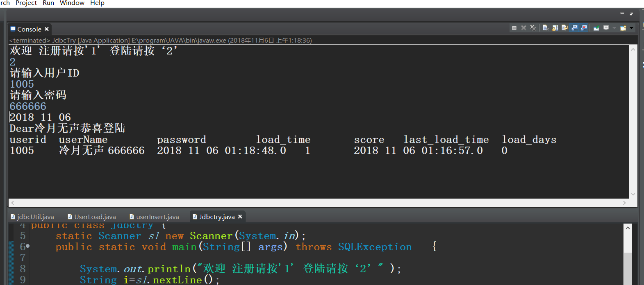Open the Run menu
Screen dimensions: 644x285
pyautogui.click(x=48, y=3)
